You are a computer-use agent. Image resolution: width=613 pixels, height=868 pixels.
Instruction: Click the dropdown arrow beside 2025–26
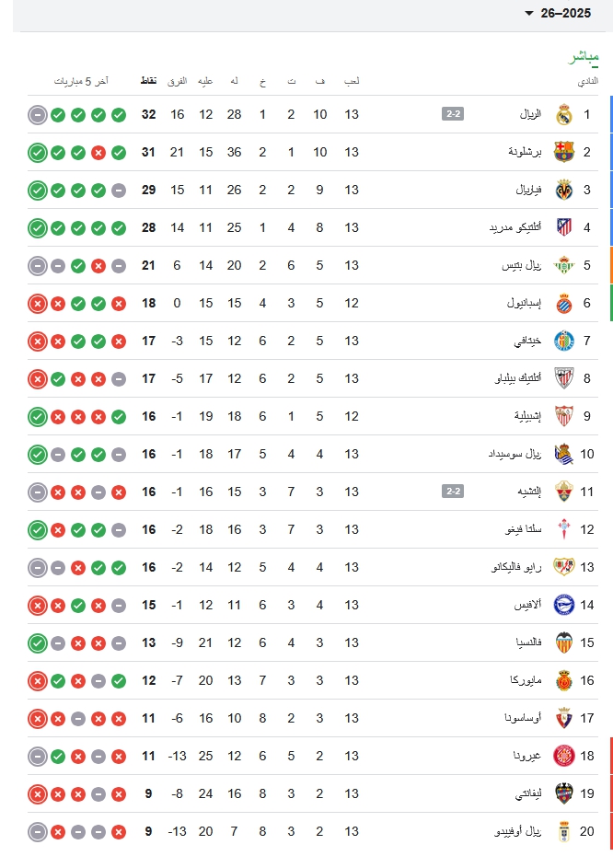click(x=528, y=13)
